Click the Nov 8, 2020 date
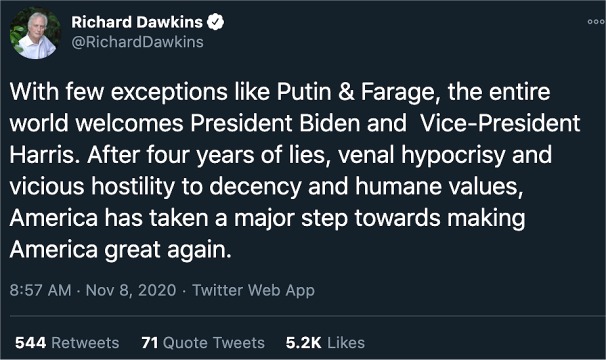The width and height of the screenshot is (606, 360). pyautogui.click(x=131, y=290)
